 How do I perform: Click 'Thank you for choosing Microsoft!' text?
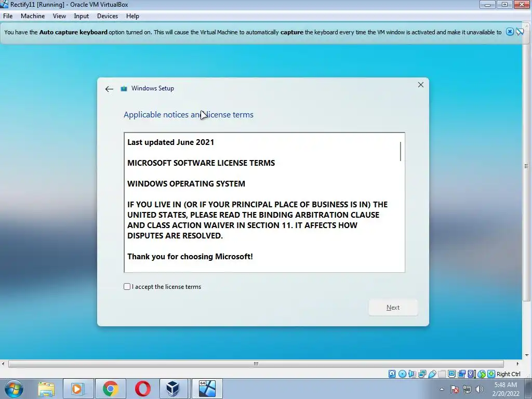[190, 257]
